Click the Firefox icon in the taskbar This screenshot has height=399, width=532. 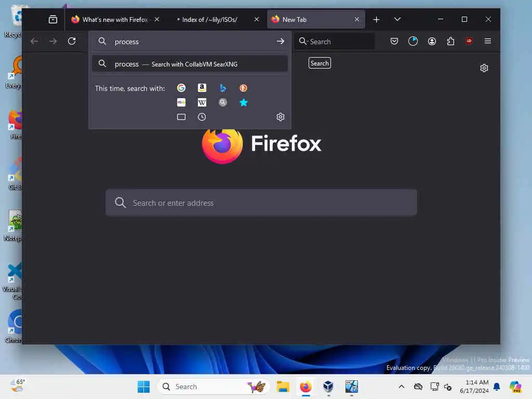click(305, 387)
